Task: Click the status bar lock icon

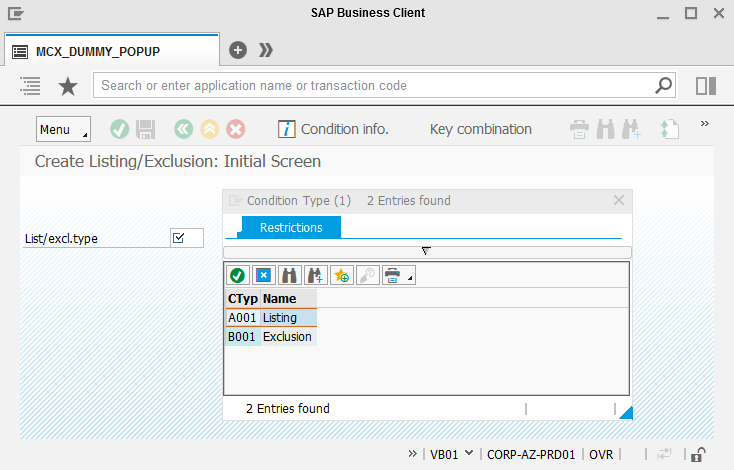Action: pyautogui.click(x=698, y=454)
